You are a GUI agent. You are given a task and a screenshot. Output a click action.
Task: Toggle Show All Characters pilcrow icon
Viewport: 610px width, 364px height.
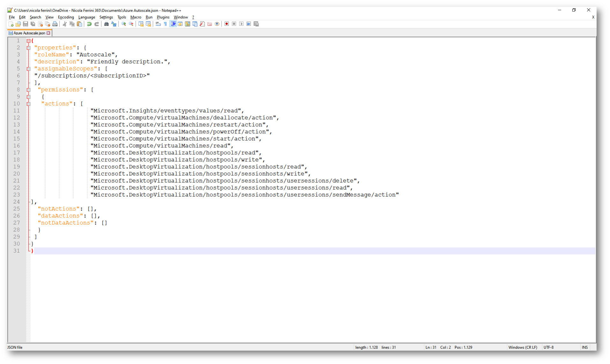(165, 24)
